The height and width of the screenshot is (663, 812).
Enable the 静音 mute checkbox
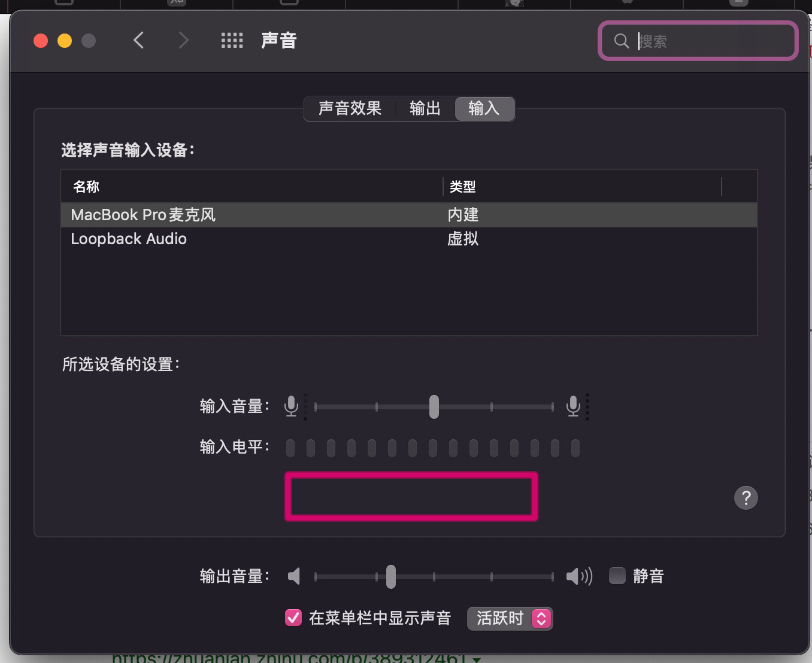point(617,576)
